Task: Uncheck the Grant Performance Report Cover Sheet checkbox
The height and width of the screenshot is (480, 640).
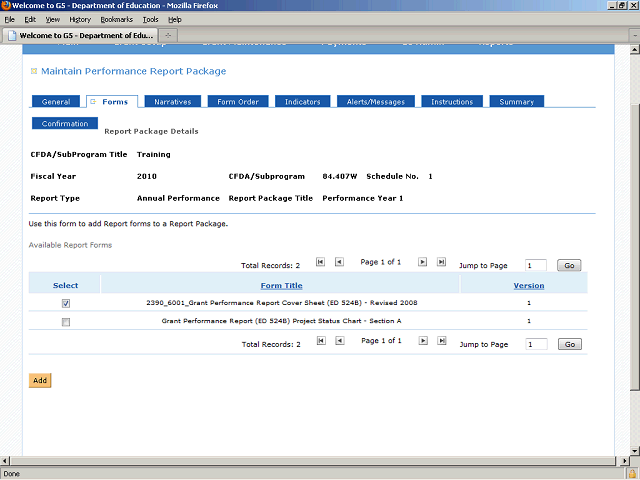Action: tap(66, 303)
